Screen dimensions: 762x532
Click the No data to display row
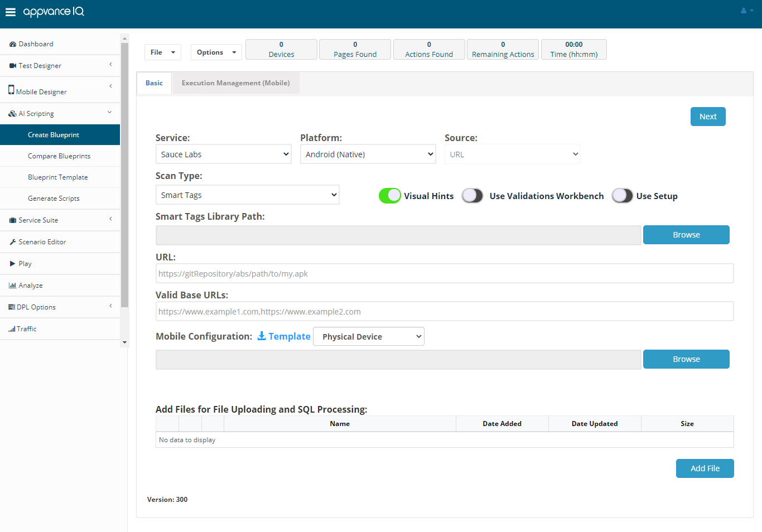[445, 440]
